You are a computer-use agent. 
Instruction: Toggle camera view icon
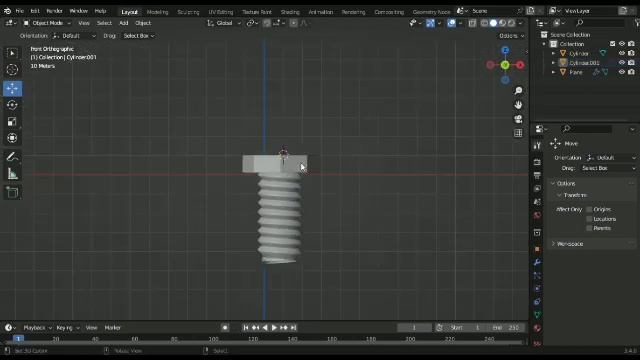518,119
